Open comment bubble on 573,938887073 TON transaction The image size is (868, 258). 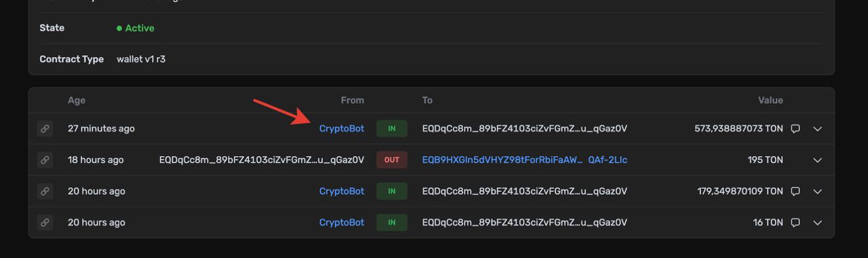(x=796, y=128)
